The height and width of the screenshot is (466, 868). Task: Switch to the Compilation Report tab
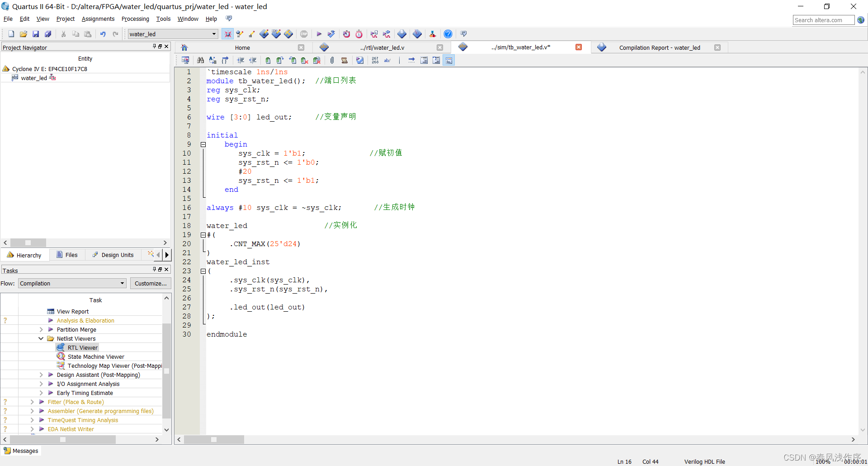[x=660, y=48]
